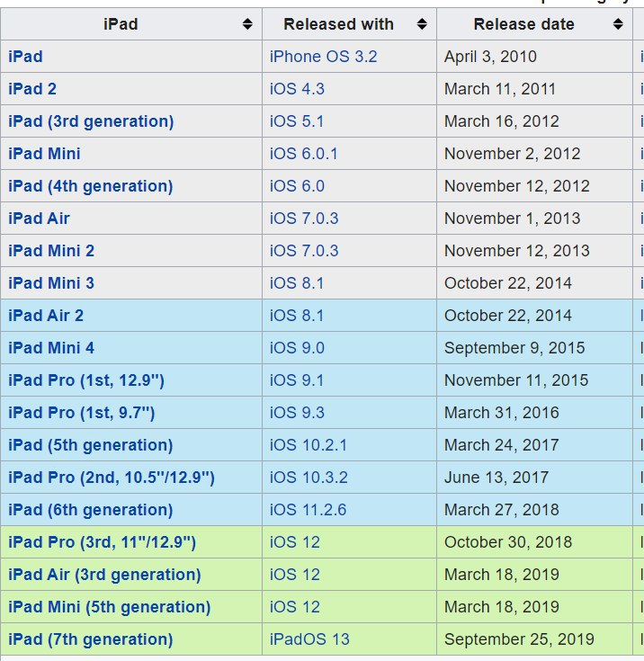Screen dimensions: 644x661
Task: Select the March 27, 2018 release date
Action: (x=502, y=510)
